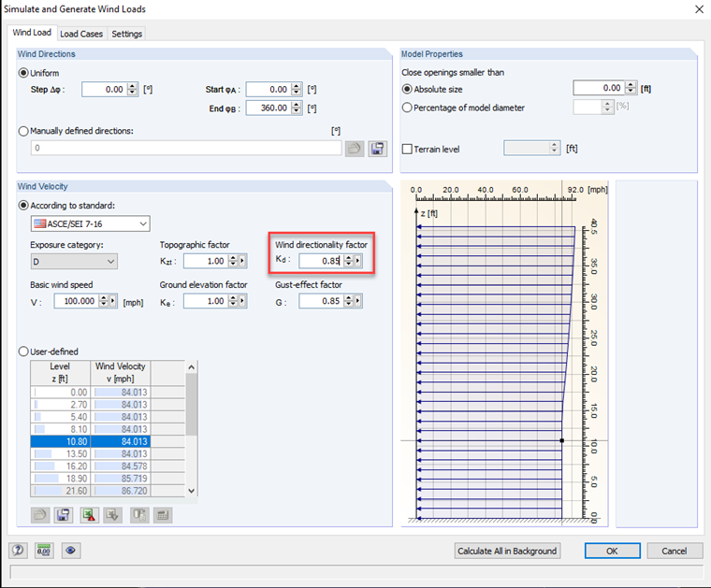The width and height of the screenshot is (711, 588).
Task: Click the 86.720 velocity cell
Action: point(121,491)
